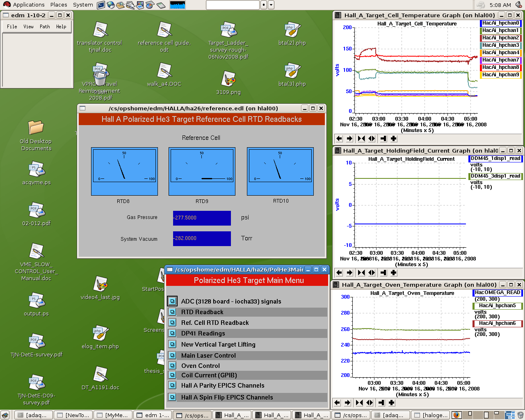Image resolution: width=525 pixels, height=420 pixels.
Task: Open File menu in edm 1-10-2 window
Action: [12, 27]
